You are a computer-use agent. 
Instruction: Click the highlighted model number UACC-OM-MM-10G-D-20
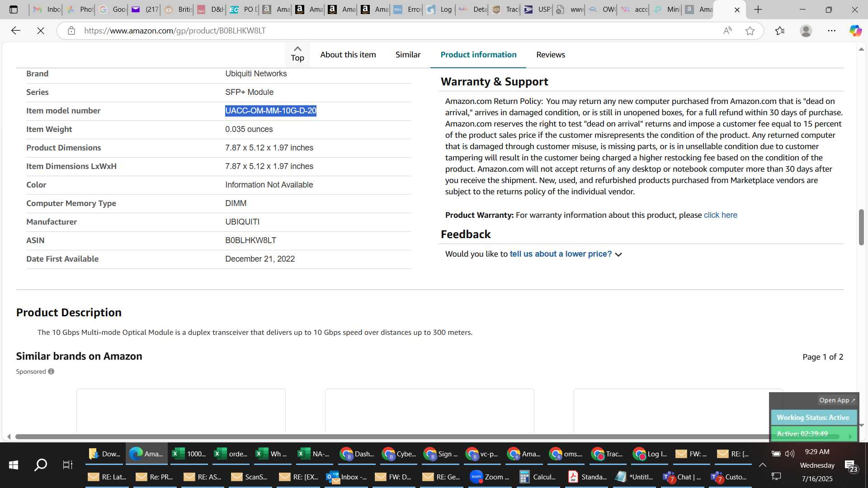(270, 111)
